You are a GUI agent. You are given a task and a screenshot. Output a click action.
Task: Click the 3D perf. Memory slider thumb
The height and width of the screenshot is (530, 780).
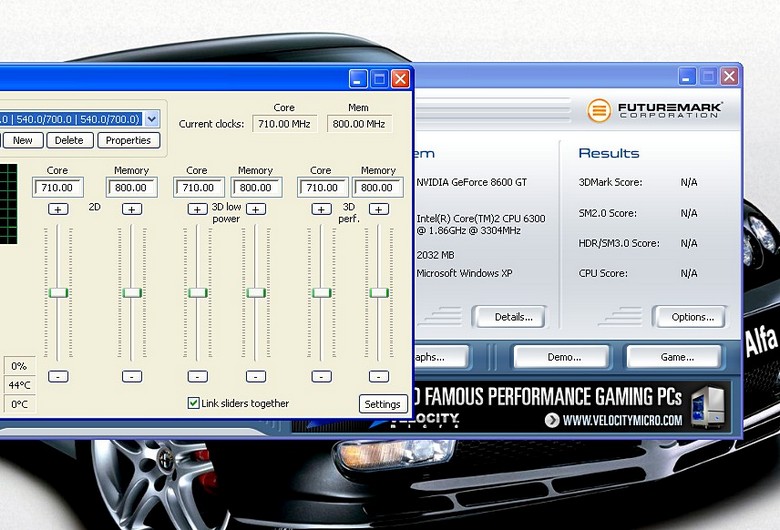pyautogui.click(x=379, y=293)
